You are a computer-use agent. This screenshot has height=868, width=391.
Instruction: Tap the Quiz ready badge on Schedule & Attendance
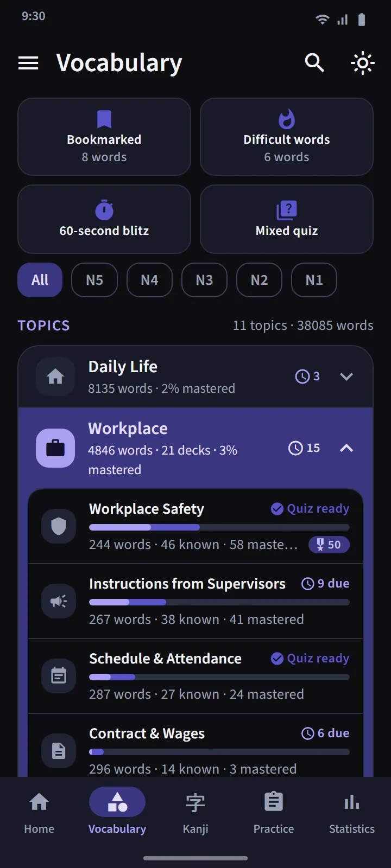(x=310, y=658)
